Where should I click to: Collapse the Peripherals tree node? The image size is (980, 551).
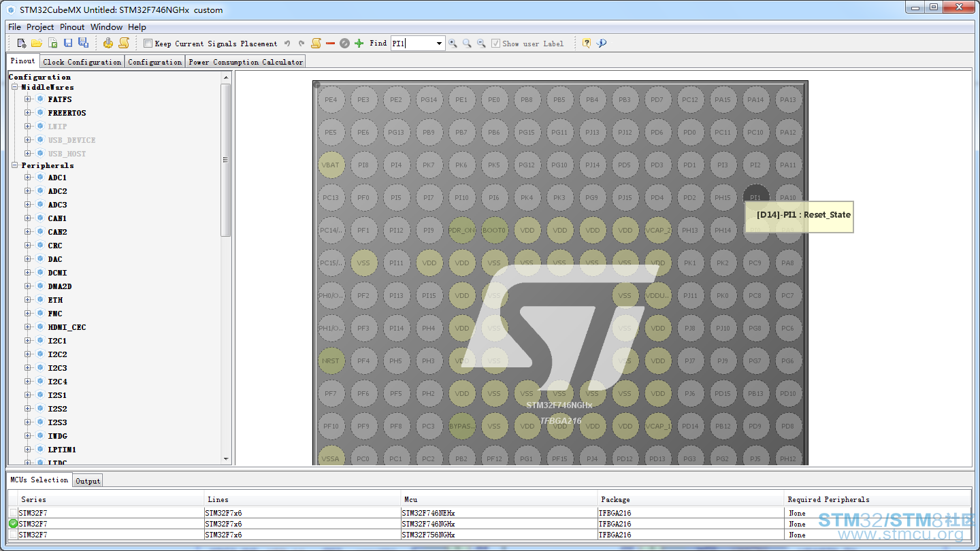coord(15,165)
